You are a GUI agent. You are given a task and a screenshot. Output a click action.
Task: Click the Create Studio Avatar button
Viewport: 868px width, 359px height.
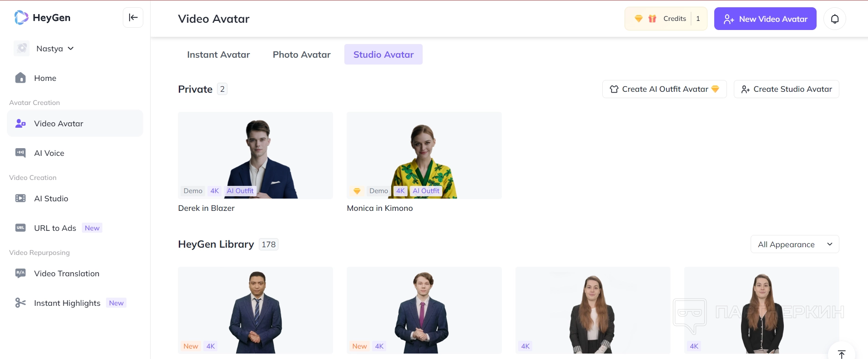tap(786, 89)
